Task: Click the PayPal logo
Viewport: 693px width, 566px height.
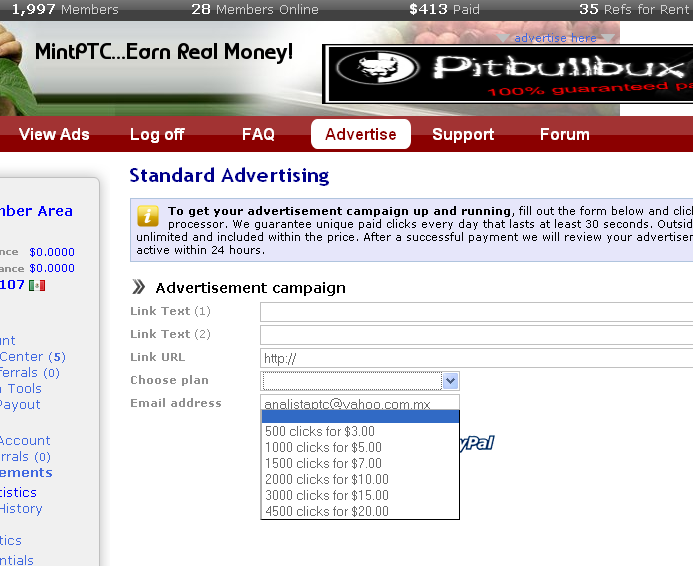Action: pyautogui.click(x=476, y=443)
